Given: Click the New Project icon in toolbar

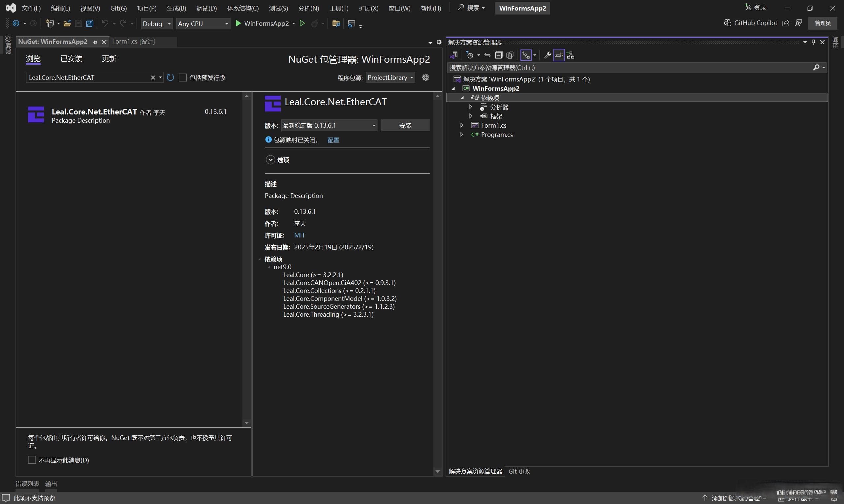Looking at the screenshot, I should pyautogui.click(x=50, y=23).
